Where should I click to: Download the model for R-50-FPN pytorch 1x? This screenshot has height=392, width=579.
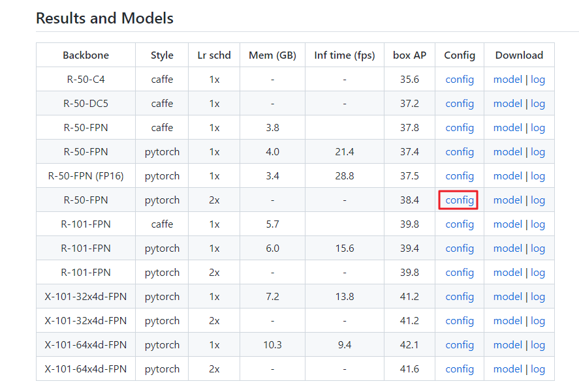pos(508,151)
